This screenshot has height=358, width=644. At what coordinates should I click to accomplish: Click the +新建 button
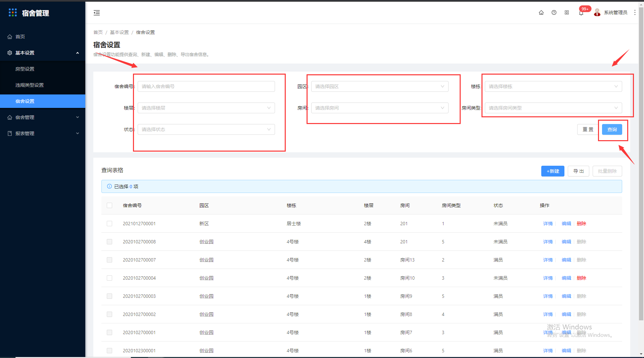pos(553,171)
